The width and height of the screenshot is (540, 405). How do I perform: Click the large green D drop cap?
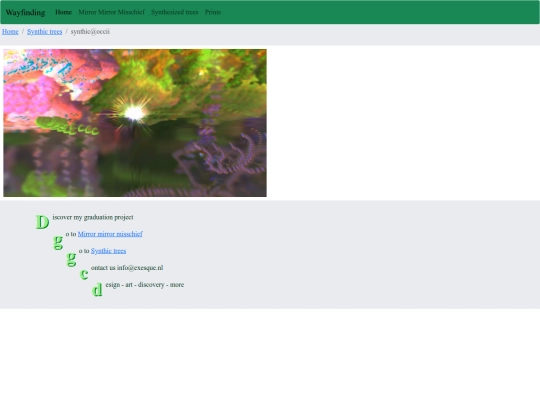[x=43, y=222]
